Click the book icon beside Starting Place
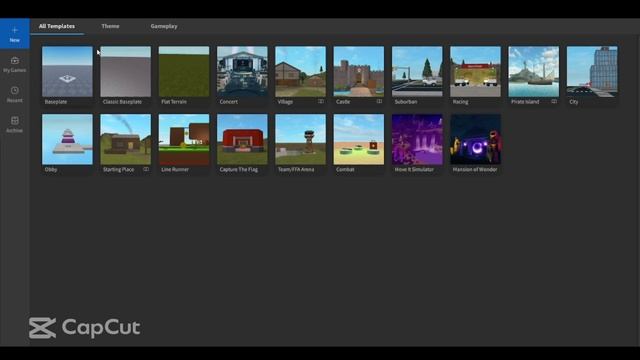Viewport: 640px width, 360px height. pyautogui.click(x=146, y=169)
